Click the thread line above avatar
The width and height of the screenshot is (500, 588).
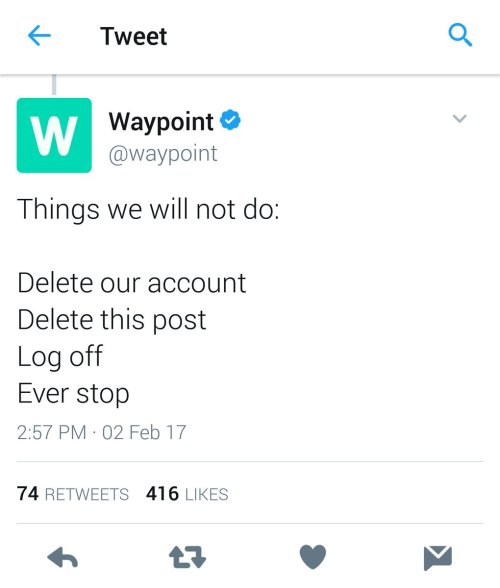coord(54,85)
